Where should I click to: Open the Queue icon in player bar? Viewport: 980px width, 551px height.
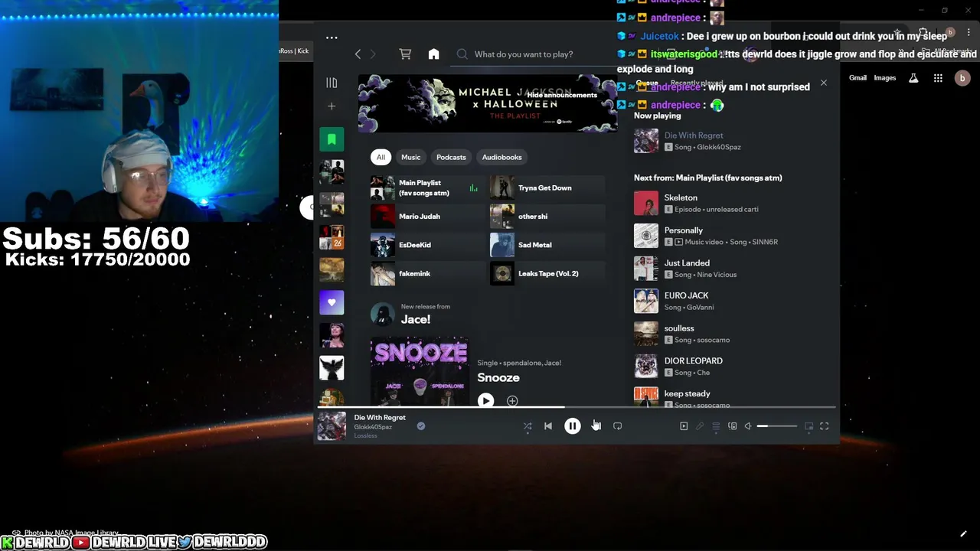click(716, 426)
